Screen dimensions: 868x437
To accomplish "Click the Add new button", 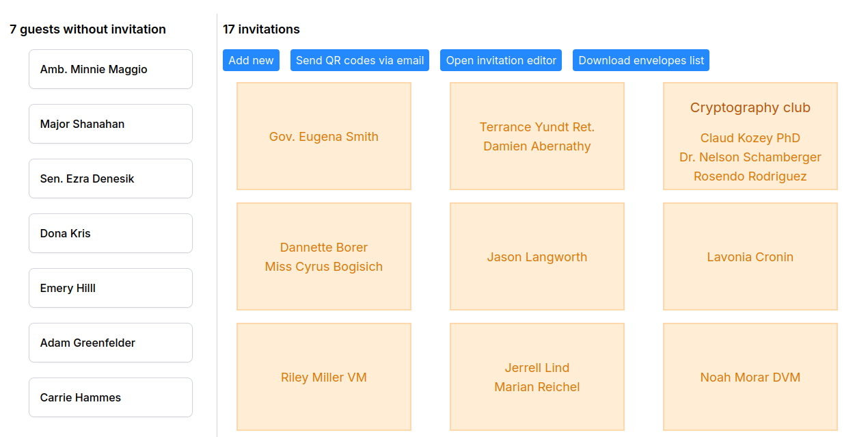I will (x=251, y=60).
